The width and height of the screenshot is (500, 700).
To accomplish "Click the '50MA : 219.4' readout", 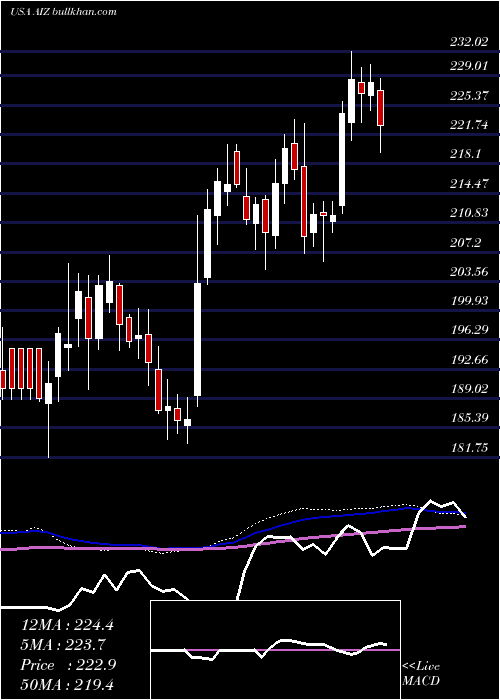I will pyautogui.click(x=67, y=685).
